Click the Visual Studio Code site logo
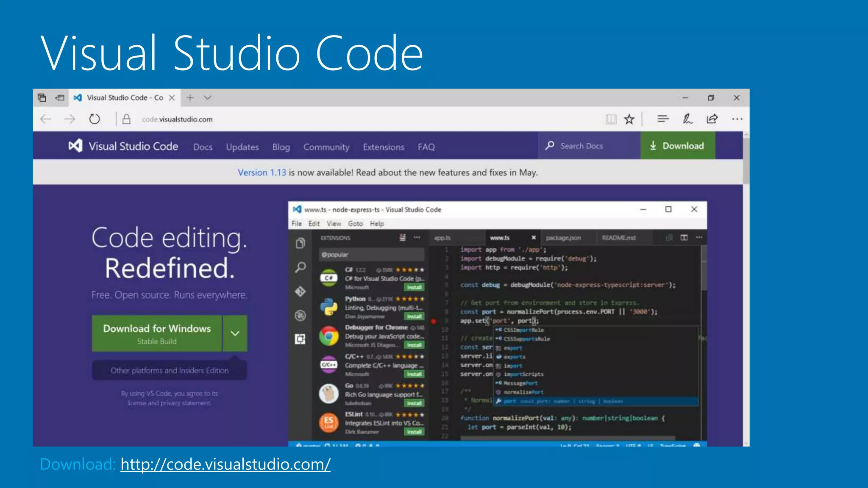 coord(123,146)
